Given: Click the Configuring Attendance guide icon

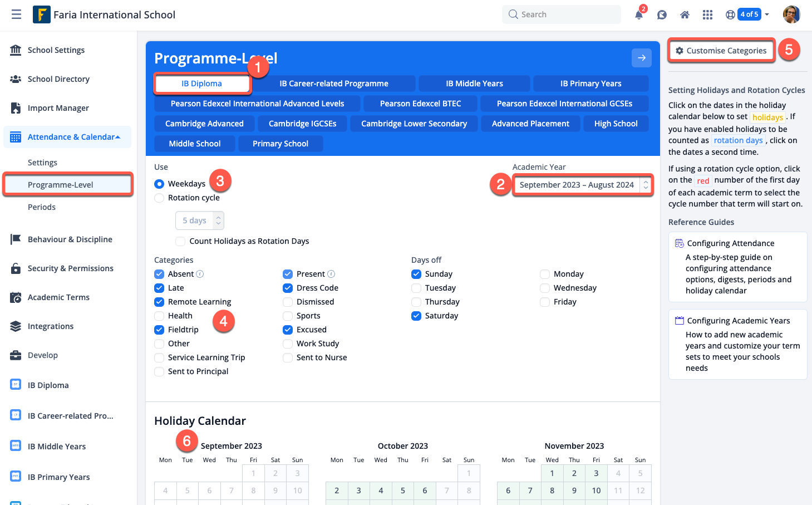Looking at the screenshot, I should click(x=680, y=243).
